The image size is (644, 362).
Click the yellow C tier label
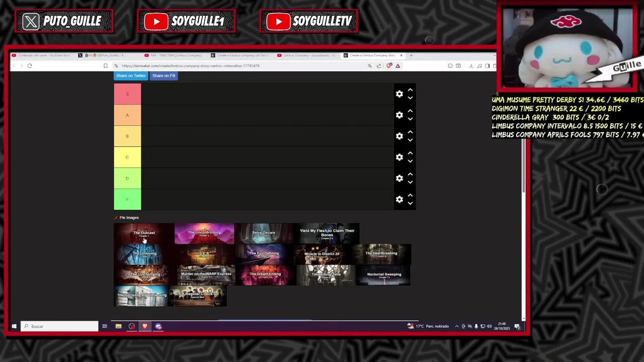click(127, 157)
